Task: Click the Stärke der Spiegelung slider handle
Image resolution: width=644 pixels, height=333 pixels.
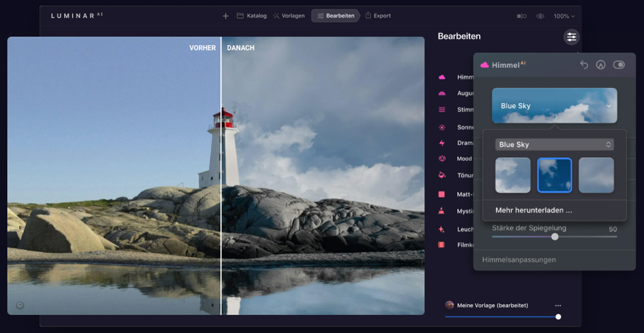Action: point(555,236)
